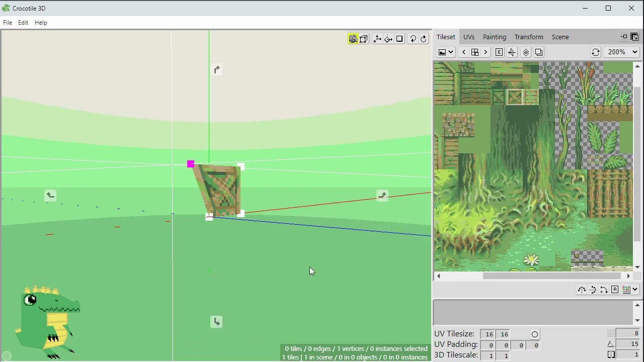Switch to the Scene tab

tap(560, 37)
